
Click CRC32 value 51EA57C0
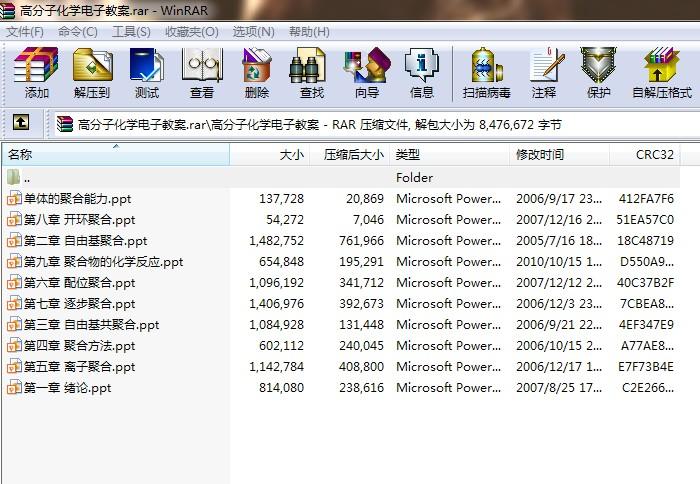click(x=645, y=219)
